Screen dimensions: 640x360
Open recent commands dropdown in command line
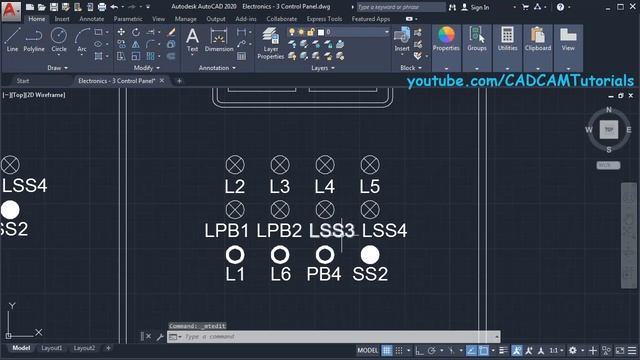[175, 337]
